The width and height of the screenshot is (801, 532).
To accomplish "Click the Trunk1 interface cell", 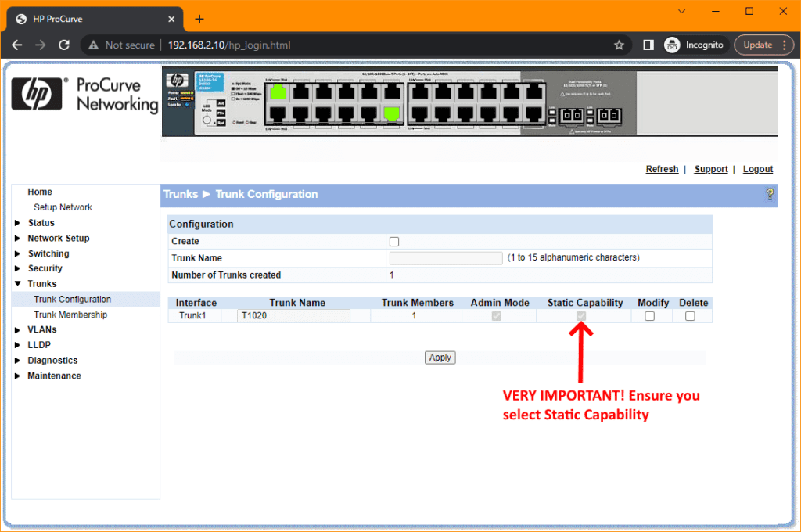I will click(x=192, y=316).
